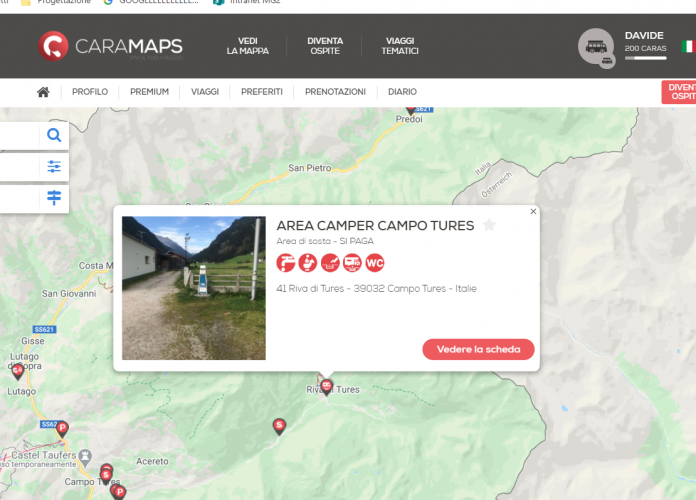Click the Caras progress bar under Davide

[645, 59]
